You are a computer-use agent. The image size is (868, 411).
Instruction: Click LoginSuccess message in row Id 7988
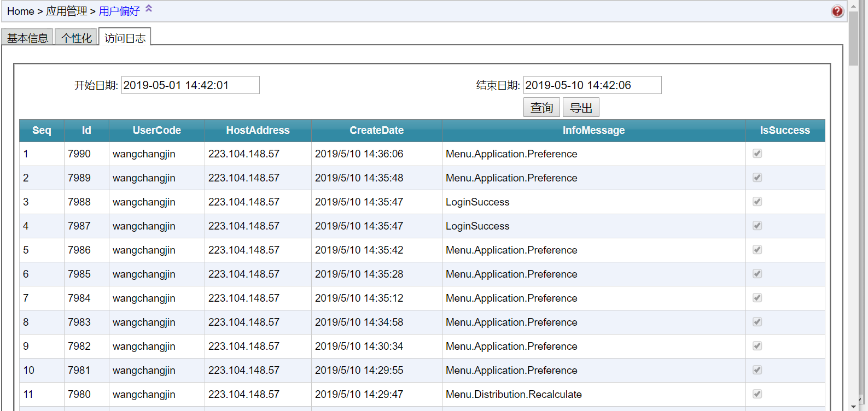pyautogui.click(x=477, y=202)
